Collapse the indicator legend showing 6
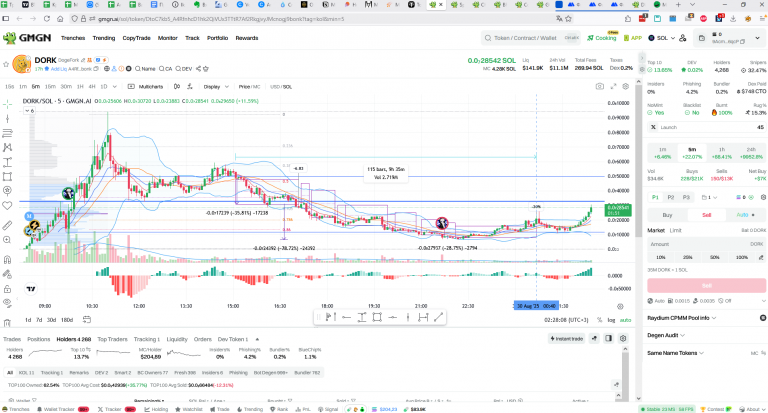This screenshot has height=413, width=768. coord(29,111)
